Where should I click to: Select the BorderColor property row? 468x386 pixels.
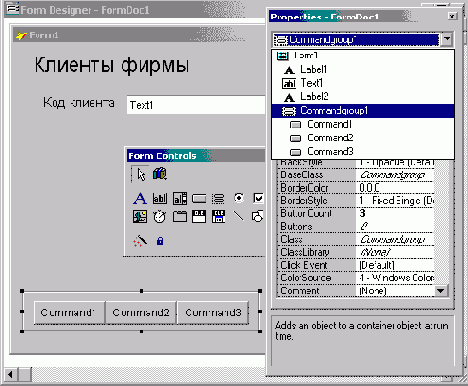(x=356, y=188)
